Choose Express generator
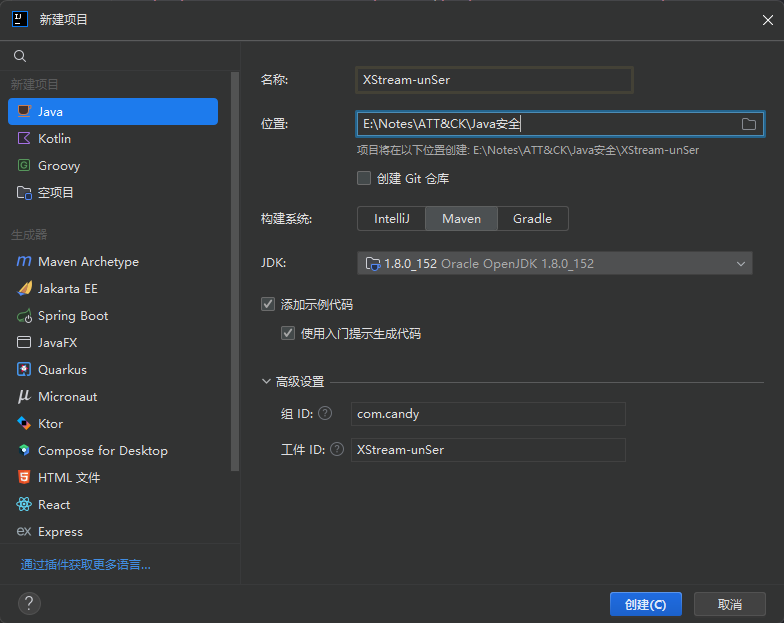The height and width of the screenshot is (623, 784). (113, 532)
